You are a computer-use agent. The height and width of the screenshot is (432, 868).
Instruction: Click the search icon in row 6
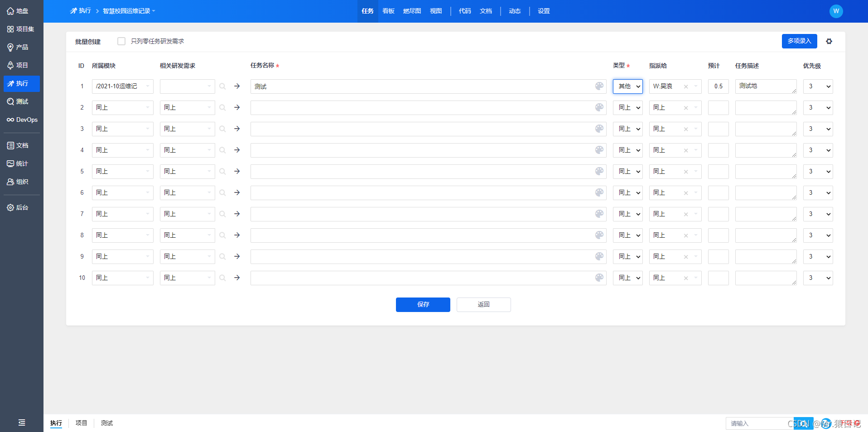222,192
